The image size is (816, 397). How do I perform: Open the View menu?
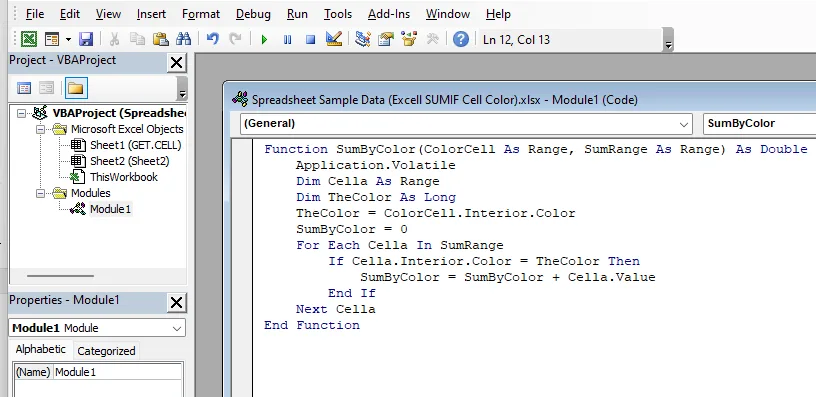(108, 14)
